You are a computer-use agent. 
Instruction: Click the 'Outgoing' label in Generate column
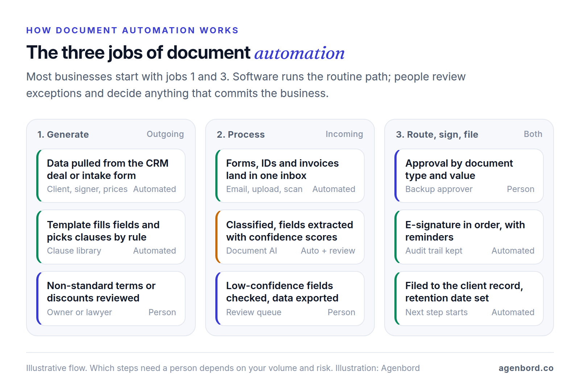coord(165,134)
